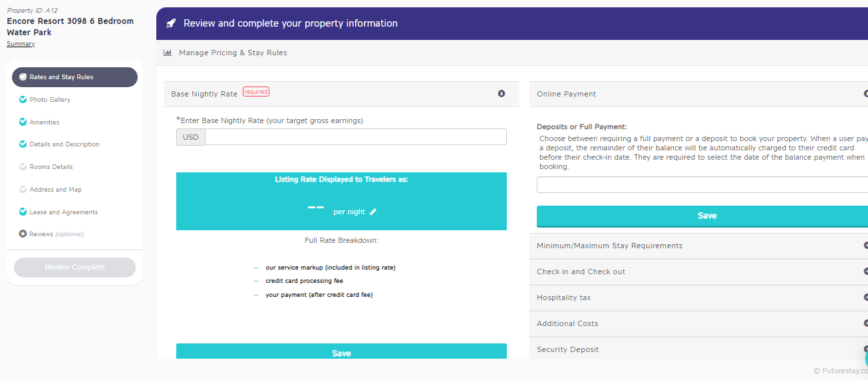
Task: Click the grey check icon beside Rooms Details
Action: 23,167
